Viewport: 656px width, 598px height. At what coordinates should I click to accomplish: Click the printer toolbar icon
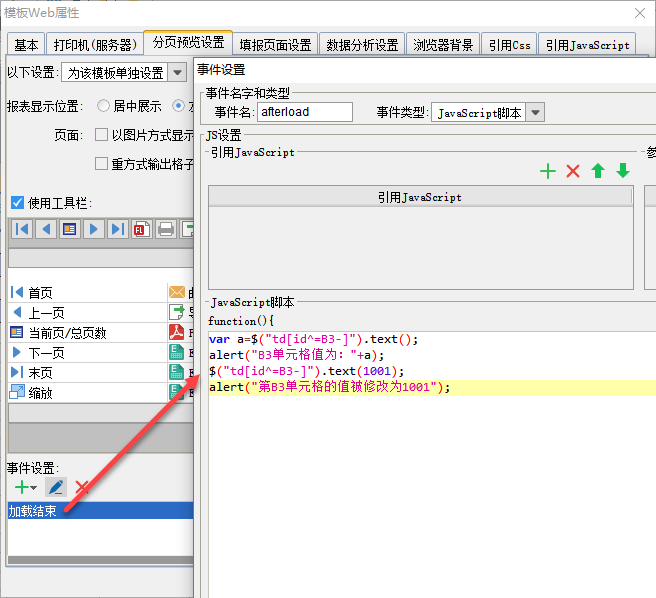166,229
